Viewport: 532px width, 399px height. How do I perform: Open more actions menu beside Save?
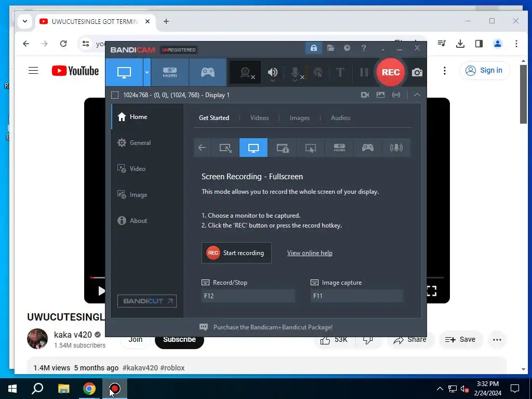tap(497, 340)
